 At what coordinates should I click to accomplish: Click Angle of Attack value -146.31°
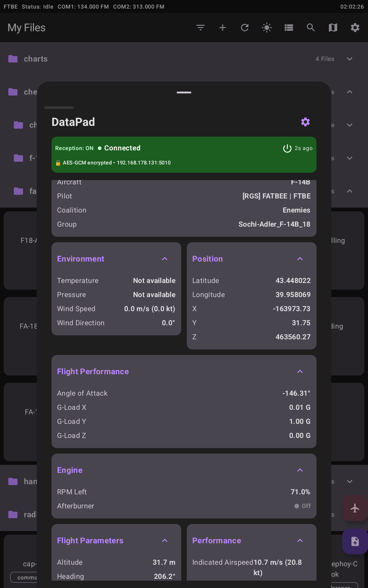296,393
